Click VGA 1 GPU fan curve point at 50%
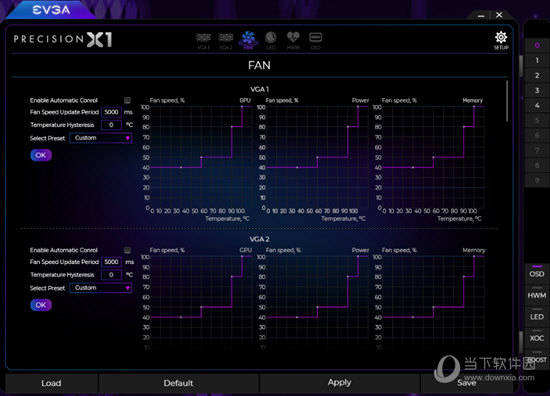 (x=201, y=157)
